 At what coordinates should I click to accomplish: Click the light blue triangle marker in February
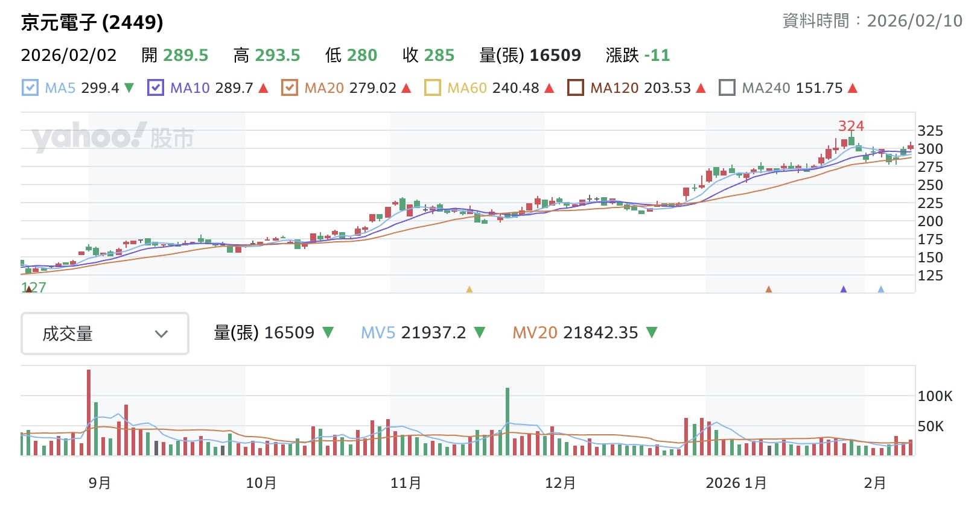tap(880, 289)
